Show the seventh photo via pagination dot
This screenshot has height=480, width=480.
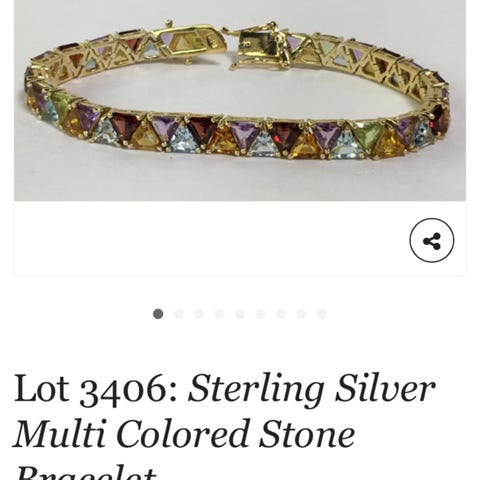coord(281,314)
